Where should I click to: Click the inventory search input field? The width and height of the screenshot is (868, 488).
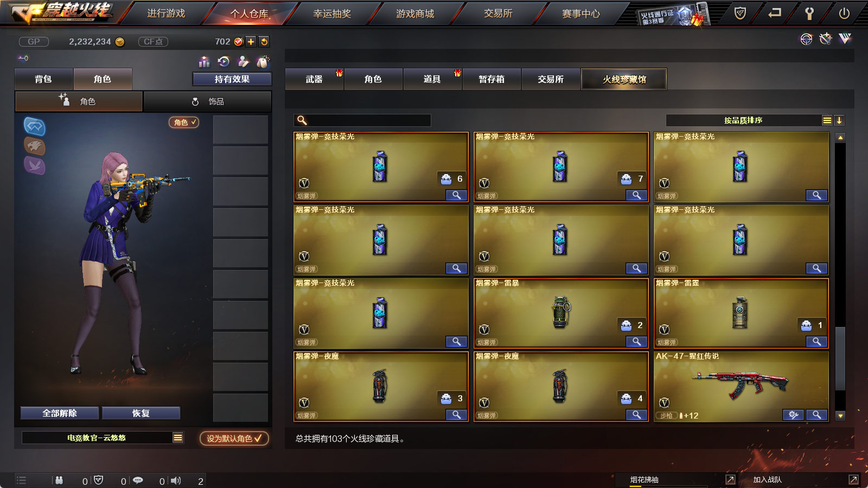362,120
